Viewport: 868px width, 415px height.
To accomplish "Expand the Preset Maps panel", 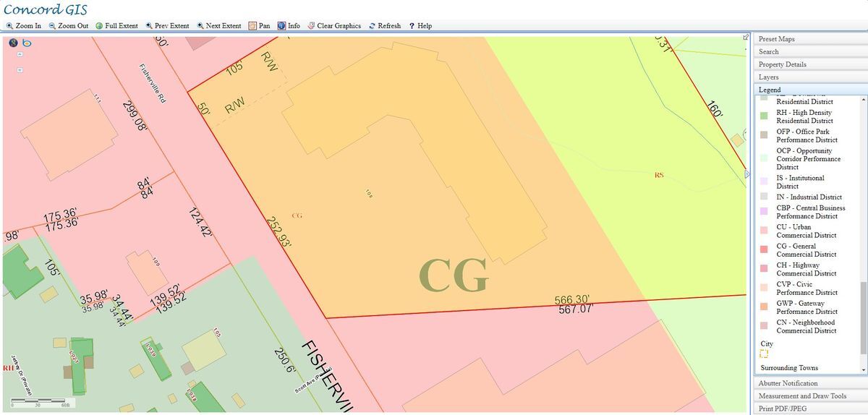I will [x=777, y=39].
